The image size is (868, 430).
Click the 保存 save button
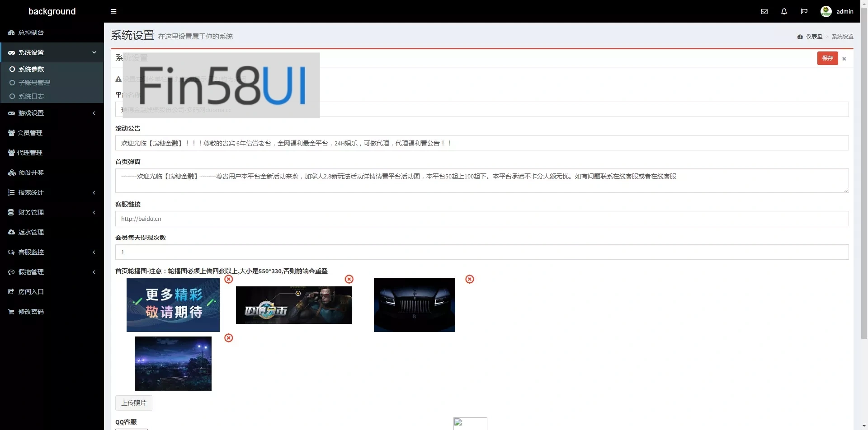coord(828,58)
